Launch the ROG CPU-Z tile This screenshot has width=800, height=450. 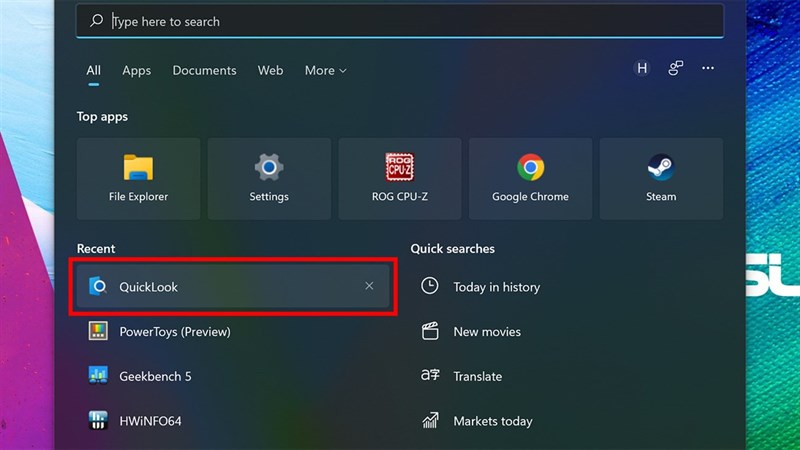point(399,179)
